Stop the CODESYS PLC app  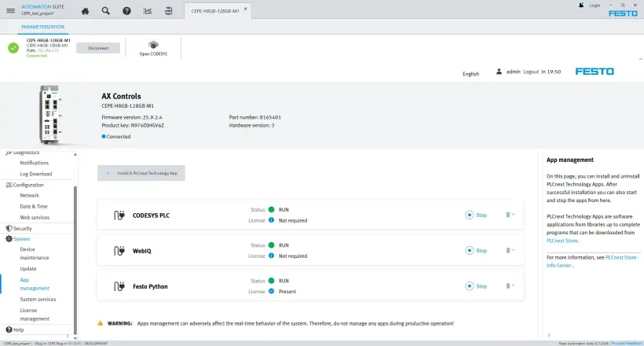coord(477,215)
